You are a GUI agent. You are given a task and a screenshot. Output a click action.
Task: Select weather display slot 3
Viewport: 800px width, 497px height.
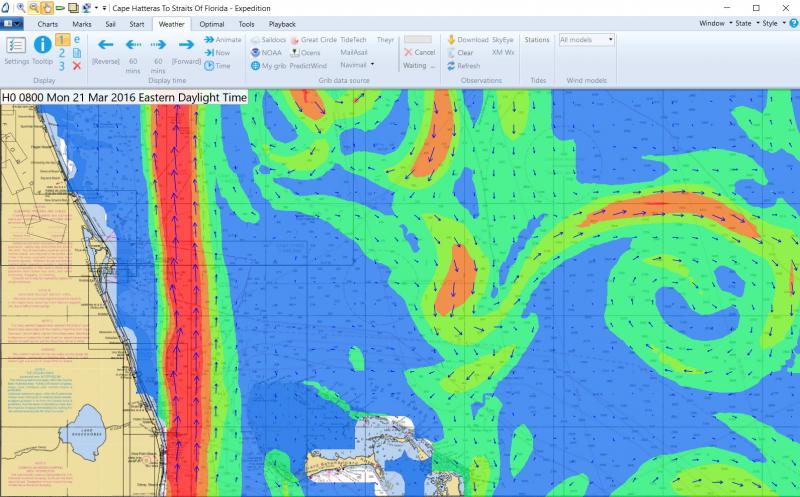click(x=61, y=66)
